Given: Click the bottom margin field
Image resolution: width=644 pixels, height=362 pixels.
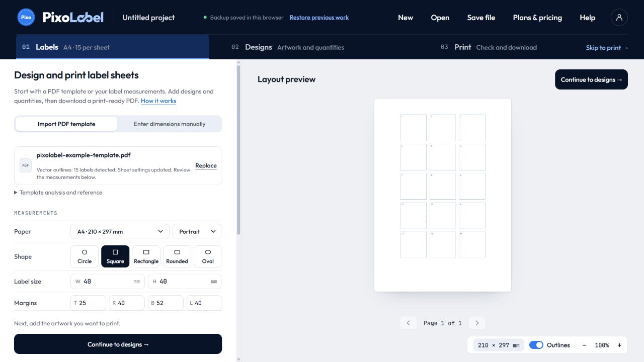Looking at the screenshot, I should click(166, 303).
